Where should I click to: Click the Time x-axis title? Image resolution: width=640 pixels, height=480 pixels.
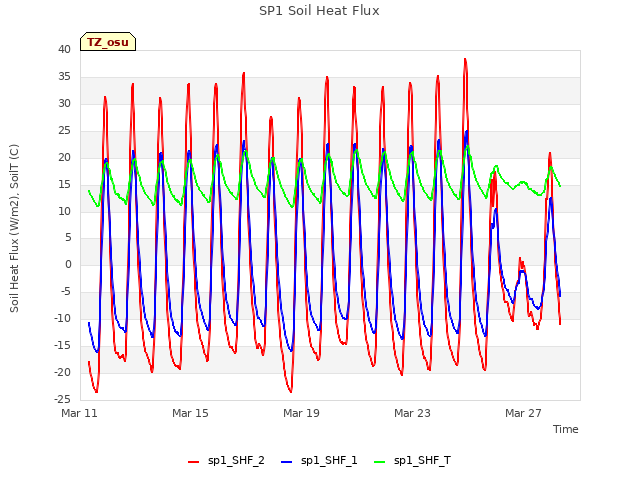[565, 429]
